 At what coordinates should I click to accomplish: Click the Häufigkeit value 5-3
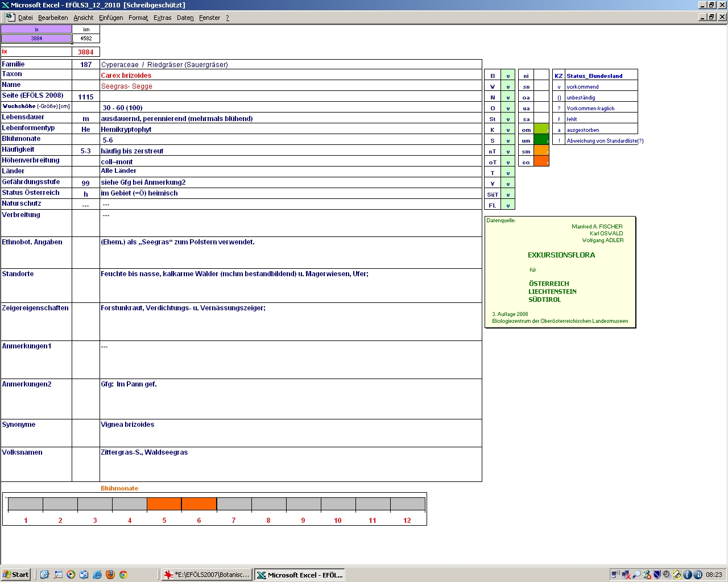pos(86,151)
